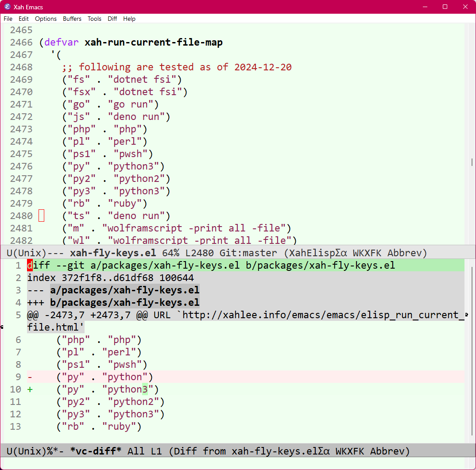The image size is (476, 470).
Task: Click the 64% position indicator in mode line
Action: point(170,253)
